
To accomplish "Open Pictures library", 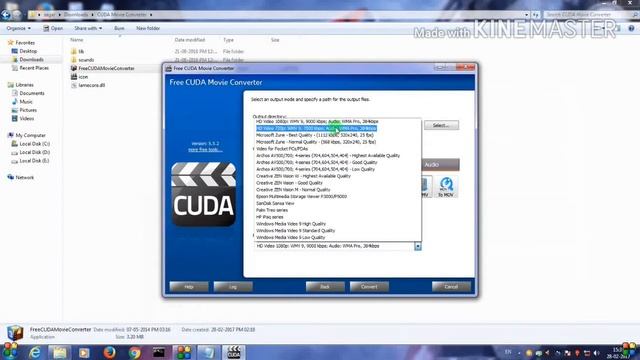I will point(28,110).
